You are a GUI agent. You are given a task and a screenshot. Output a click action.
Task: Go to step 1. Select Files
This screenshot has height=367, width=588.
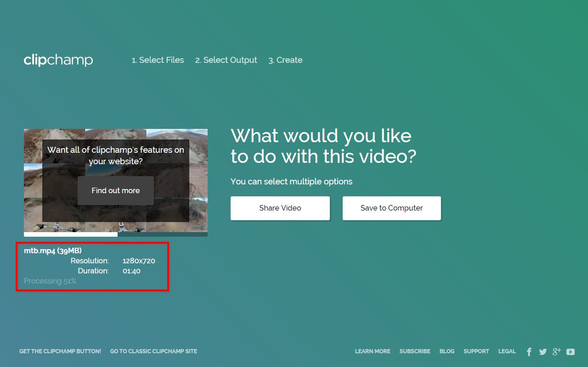(157, 60)
